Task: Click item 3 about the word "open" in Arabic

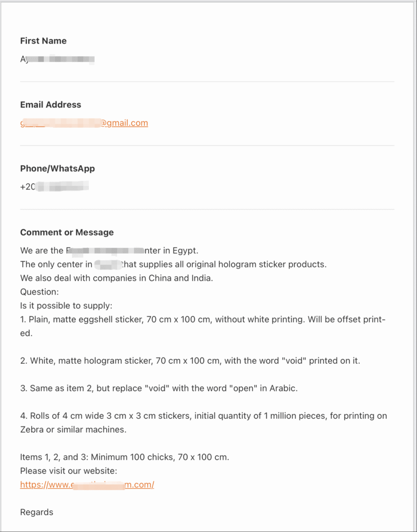Action: click(x=159, y=388)
